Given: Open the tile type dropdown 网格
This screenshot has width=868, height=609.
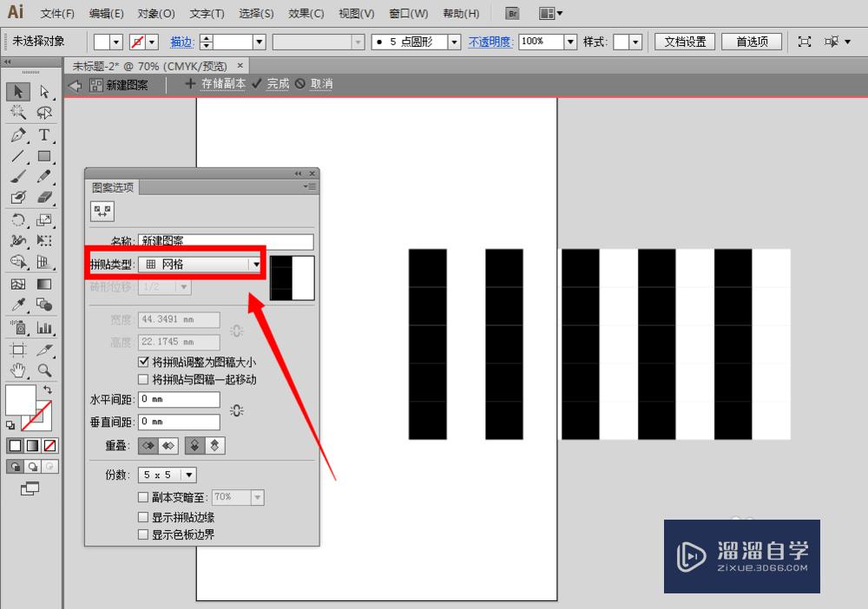Looking at the screenshot, I should click(x=200, y=265).
